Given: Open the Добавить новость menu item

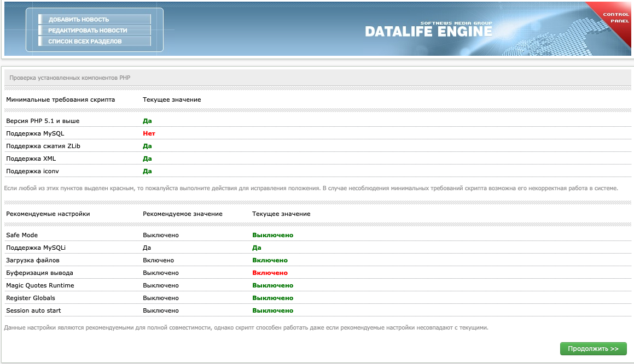Looking at the screenshot, I should tap(79, 20).
